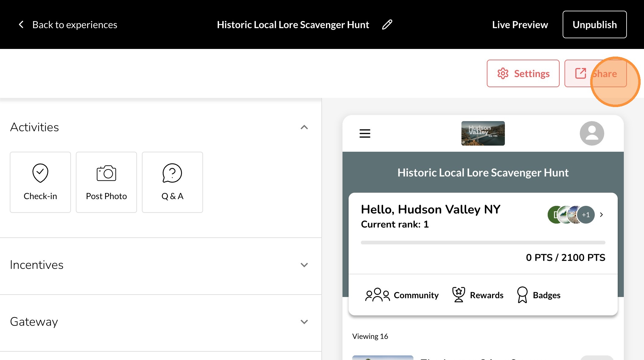This screenshot has height=360, width=644.
Task: Expand the Gateway section
Action: [304, 322]
